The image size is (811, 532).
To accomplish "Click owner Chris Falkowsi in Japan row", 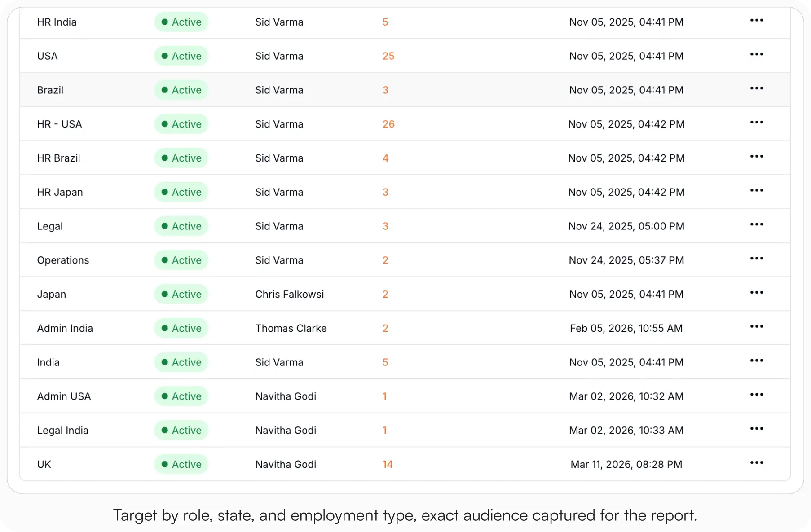I will point(290,295).
